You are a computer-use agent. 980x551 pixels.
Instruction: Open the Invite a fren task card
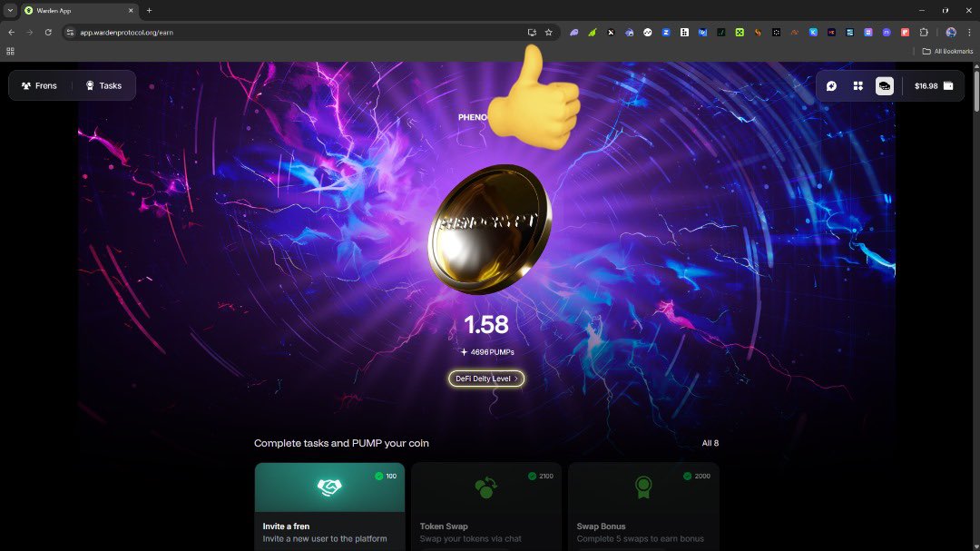coord(329,507)
